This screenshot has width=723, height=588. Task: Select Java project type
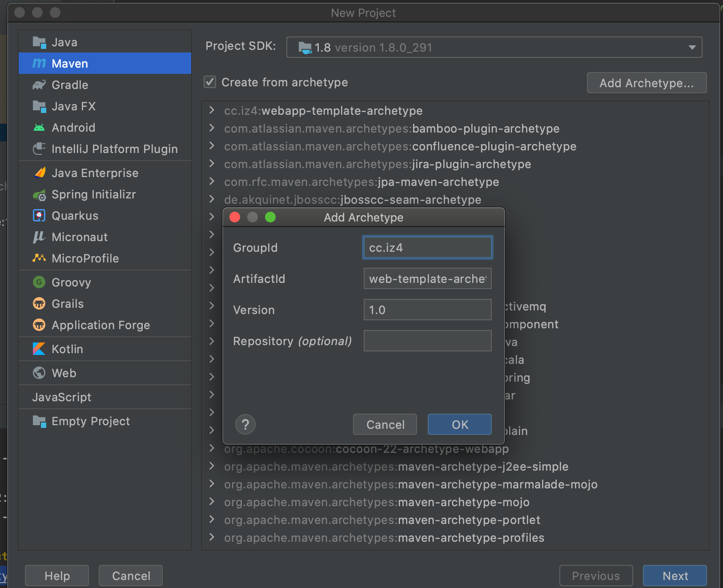pyautogui.click(x=105, y=42)
